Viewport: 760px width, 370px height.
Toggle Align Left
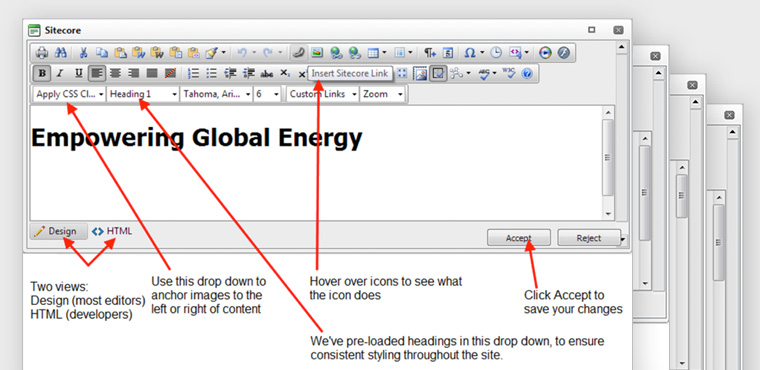coord(97,73)
